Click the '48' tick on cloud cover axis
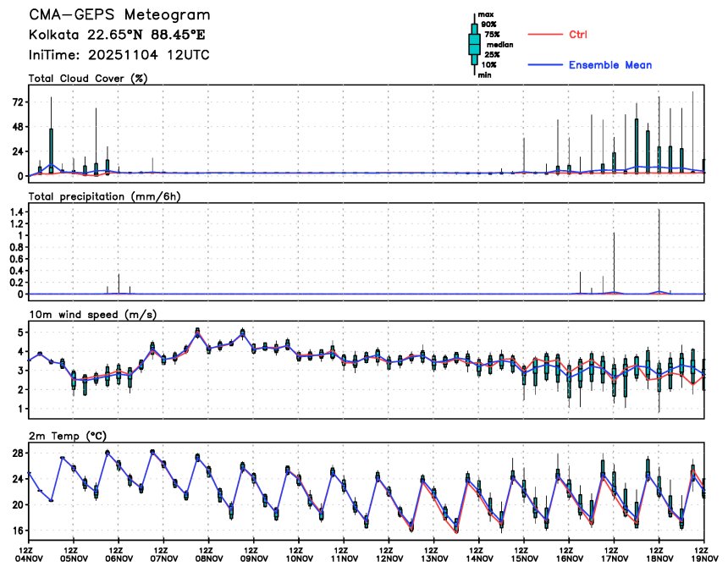The height and width of the screenshot is (572, 728). [18, 127]
